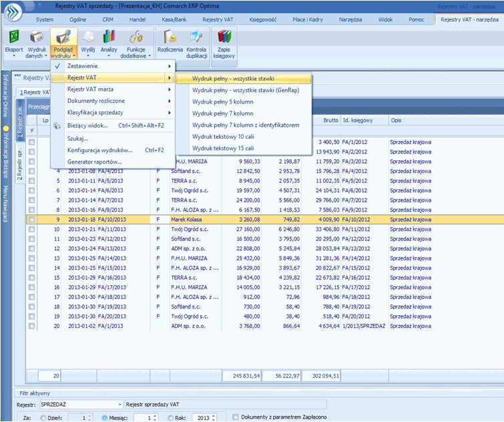Select the Rok radio button

[171, 418]
